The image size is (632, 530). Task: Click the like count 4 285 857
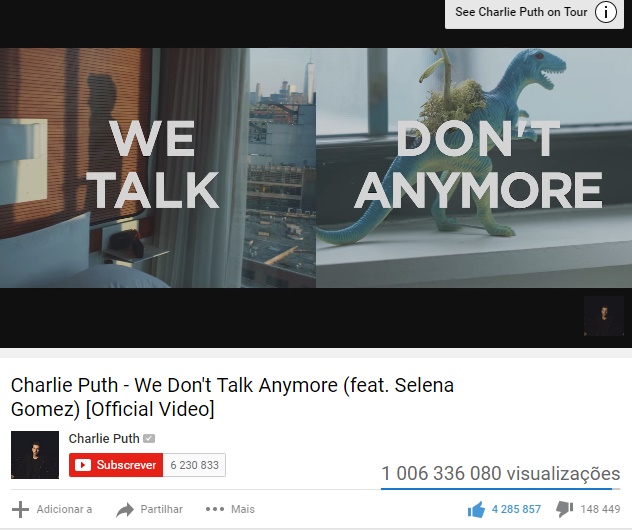click(x=516, y=509)
